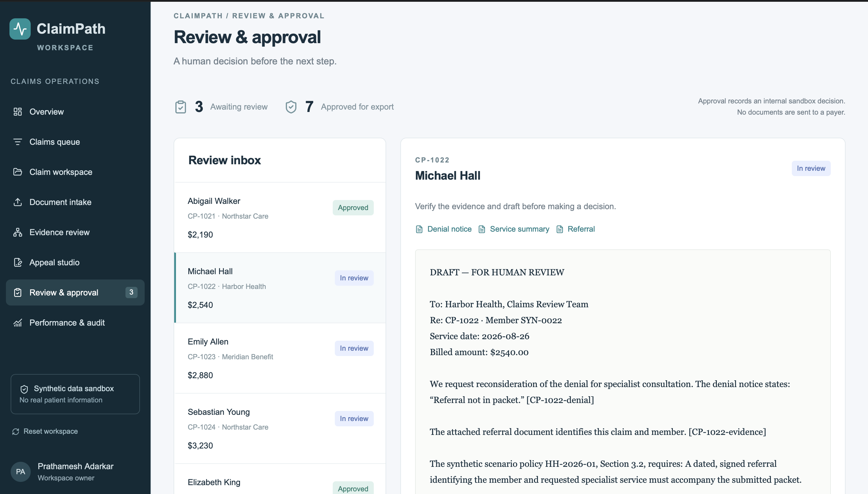The image size is (868, 494).
Task: Open the Referral document link
Action: pos(575,229)
